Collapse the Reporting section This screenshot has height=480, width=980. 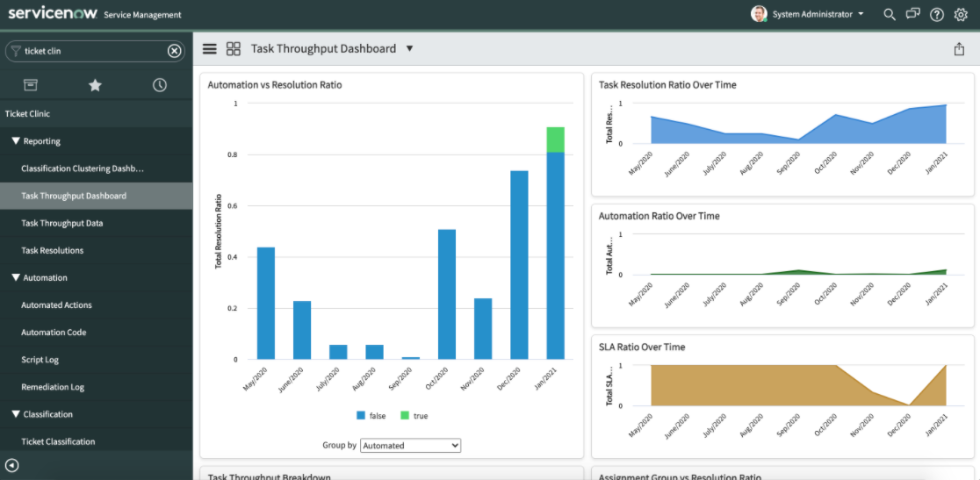pos(16,141)
